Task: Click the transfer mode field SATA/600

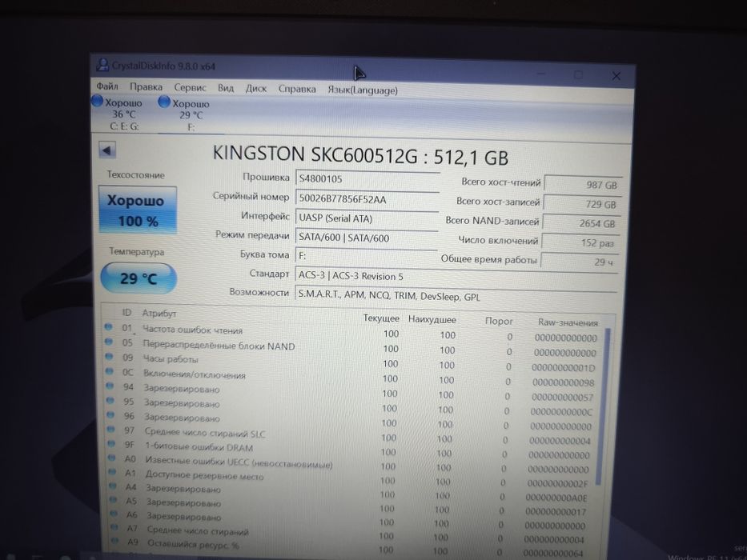Action: pos(367,238)
